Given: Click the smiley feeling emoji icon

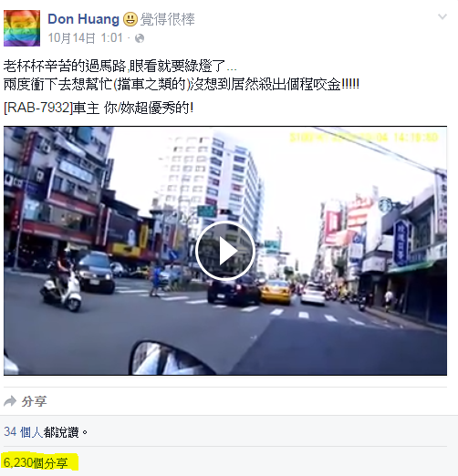Looking at the screenshot, I should point(130,19).
